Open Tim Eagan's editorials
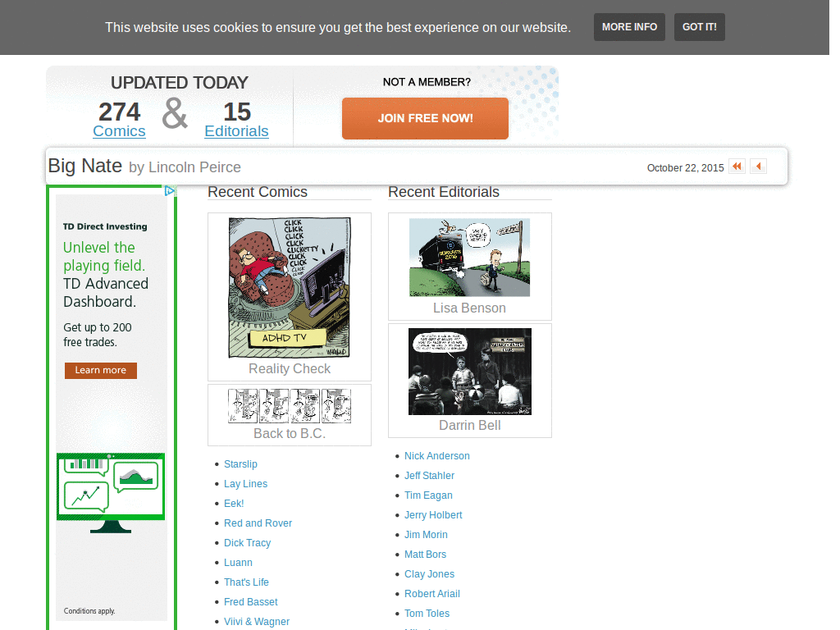The image size is (840, 630). point(428,495)
